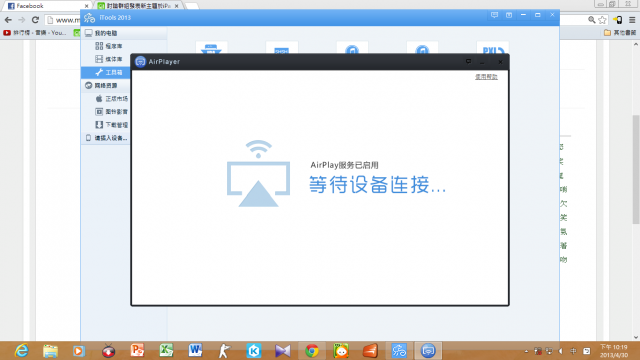Select 请插入设备 in the iTools sidebar
Screen dimensions: 640x360
106,138
